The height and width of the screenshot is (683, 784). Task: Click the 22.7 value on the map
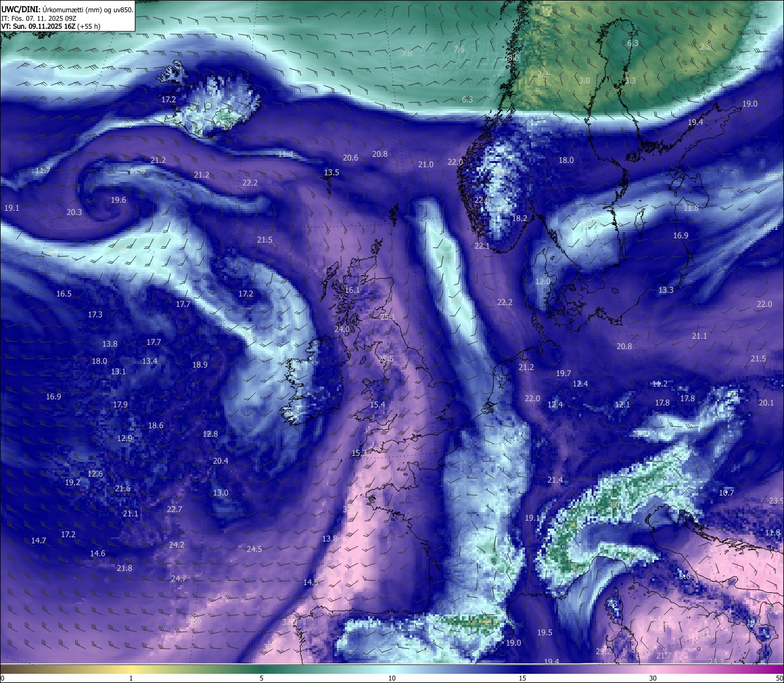click(x=175, y=510)
